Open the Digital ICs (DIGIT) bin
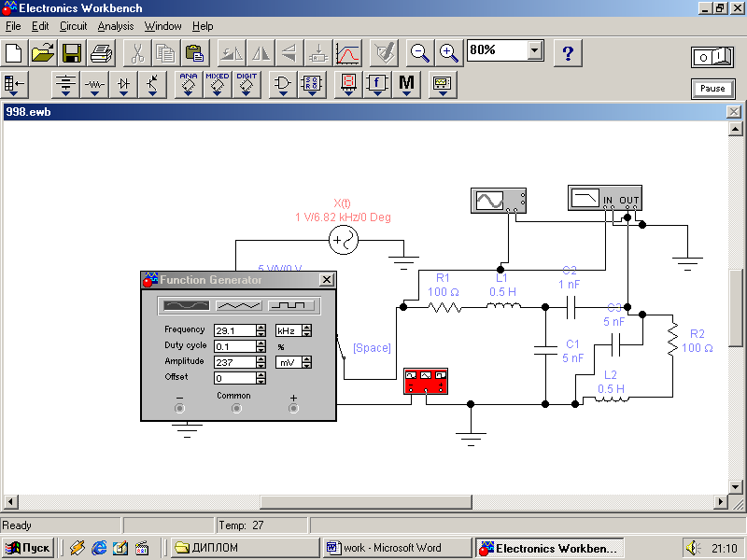 pos(247,85)
